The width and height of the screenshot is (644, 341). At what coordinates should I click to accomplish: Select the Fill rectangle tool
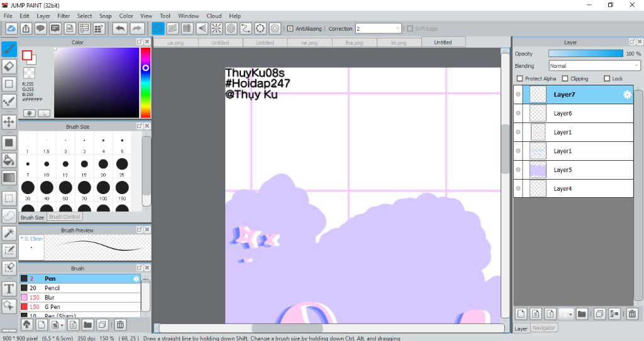coord(9,143)
